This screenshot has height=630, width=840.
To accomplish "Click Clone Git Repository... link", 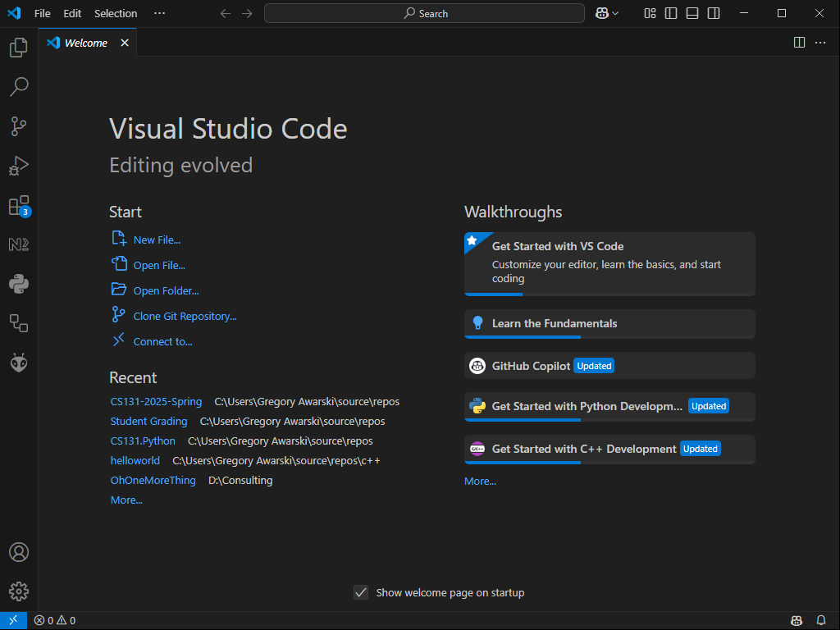I will 185,316.
